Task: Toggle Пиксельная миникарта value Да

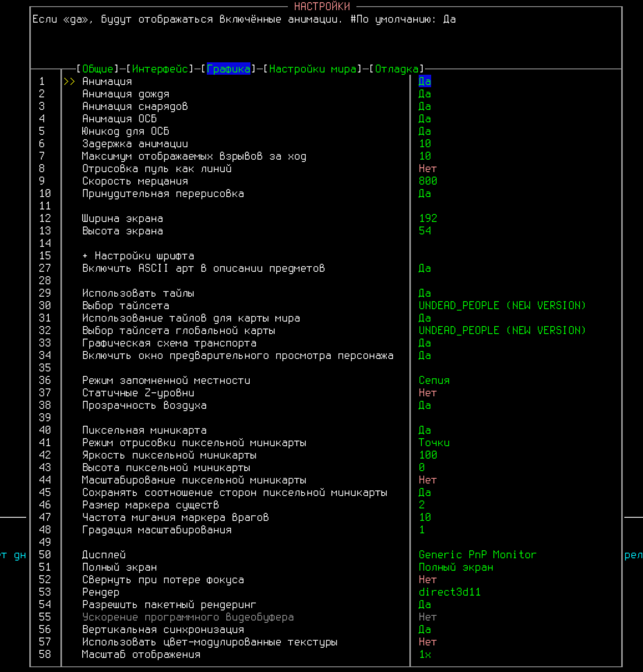Action: [425, 430]
